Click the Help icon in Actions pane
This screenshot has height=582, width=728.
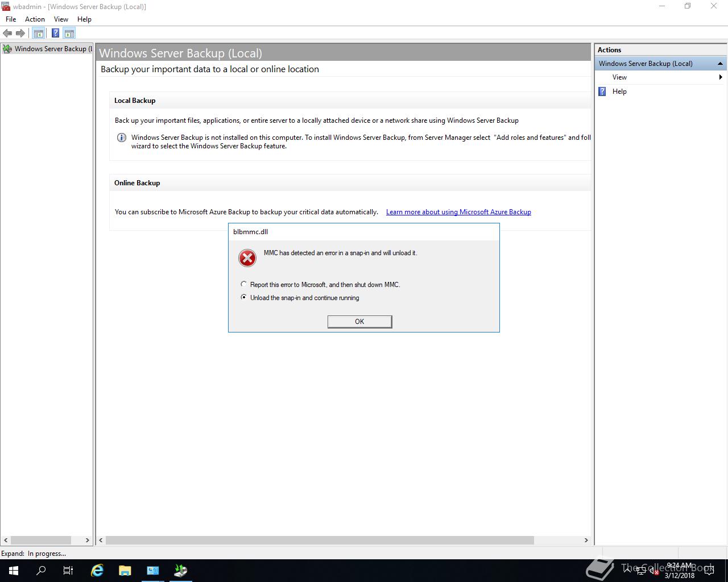pos(602,92)
